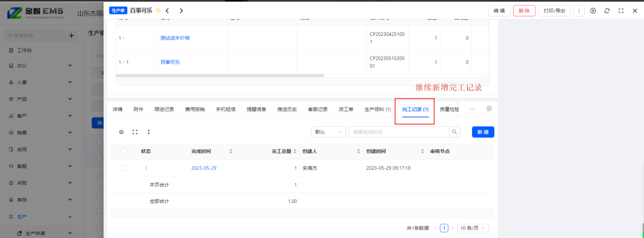Click the play circle icon in header

tap(593, 11)
